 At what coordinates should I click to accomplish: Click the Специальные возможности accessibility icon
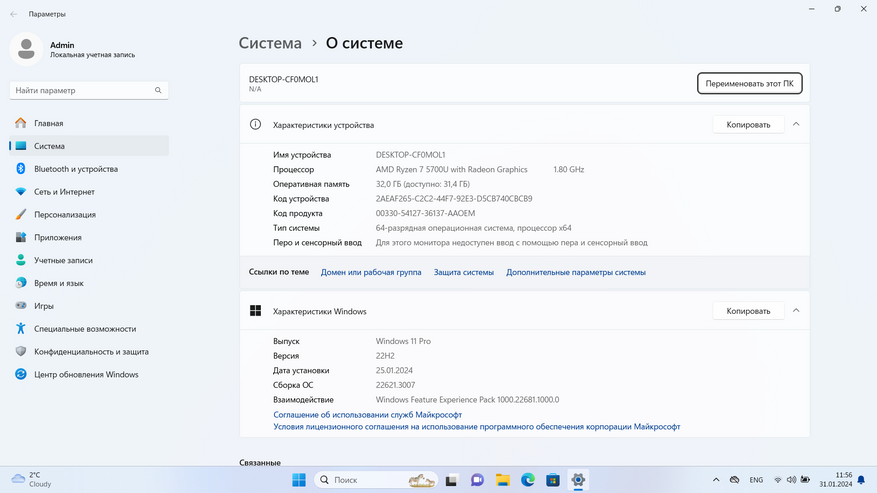[21, 328]
